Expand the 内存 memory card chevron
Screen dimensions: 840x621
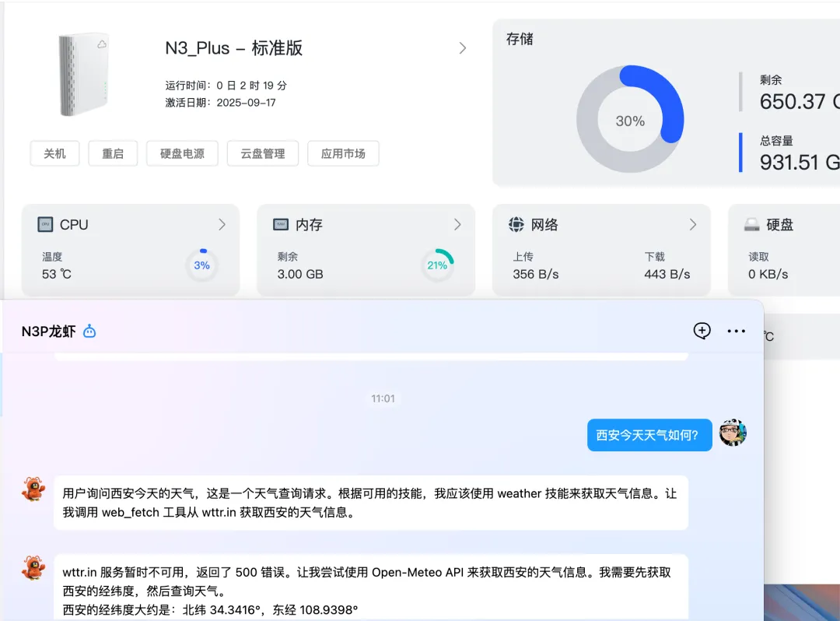[457, 224]
